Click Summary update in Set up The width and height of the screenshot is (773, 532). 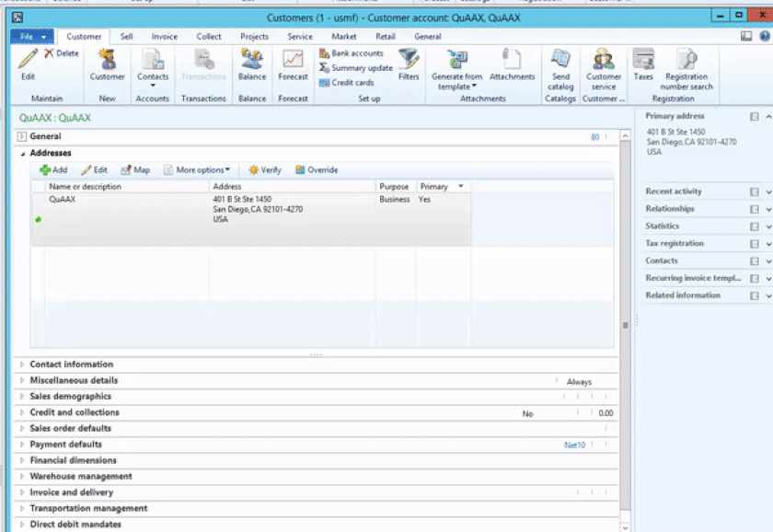coord(356,68)
